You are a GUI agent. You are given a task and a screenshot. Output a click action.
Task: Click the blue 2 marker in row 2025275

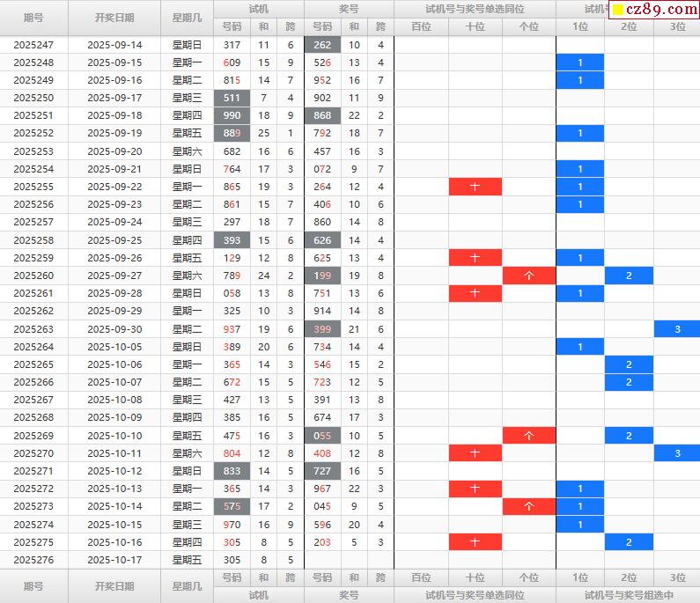coord(628,541)
